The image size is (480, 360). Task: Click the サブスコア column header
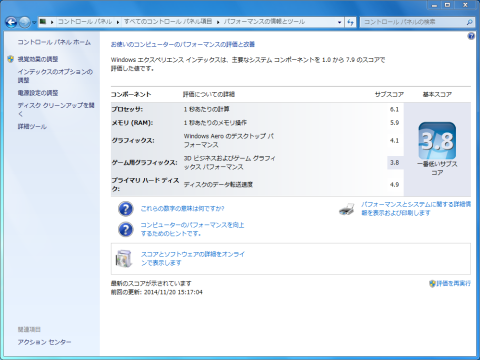pyautogui.click(x=389, y=95)
